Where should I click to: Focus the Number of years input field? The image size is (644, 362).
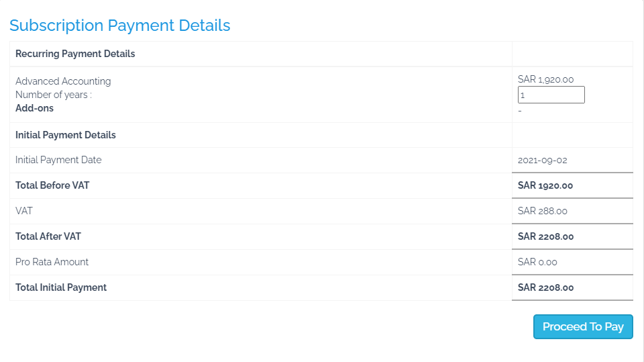[551, 95]
